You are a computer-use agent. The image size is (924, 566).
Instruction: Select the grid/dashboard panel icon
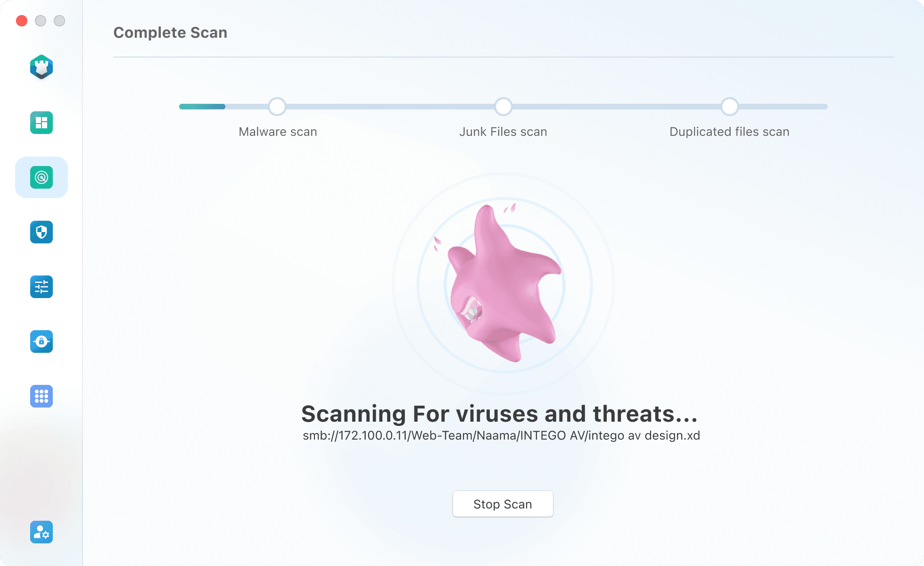pyautogui.click(x=41, y=122)
